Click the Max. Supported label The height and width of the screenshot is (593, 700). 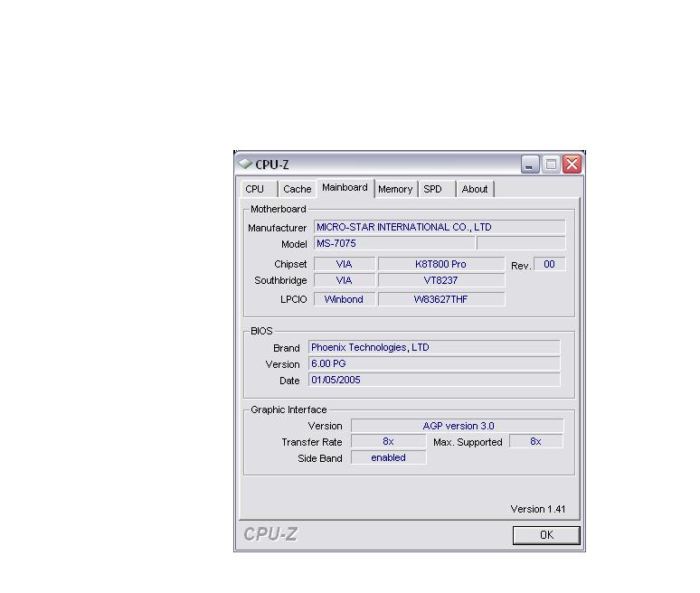pyautogui.click(x=468, y=442)
